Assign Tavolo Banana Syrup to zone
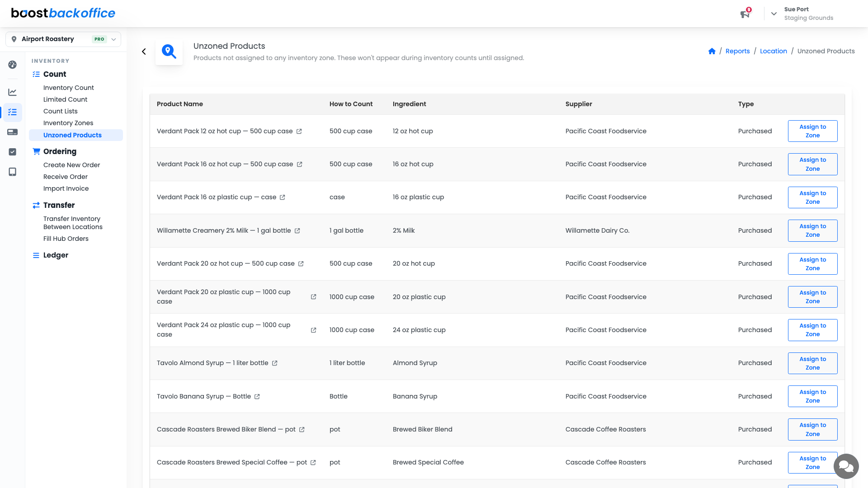This screenshot has width=868, height=488. (812, 396)
